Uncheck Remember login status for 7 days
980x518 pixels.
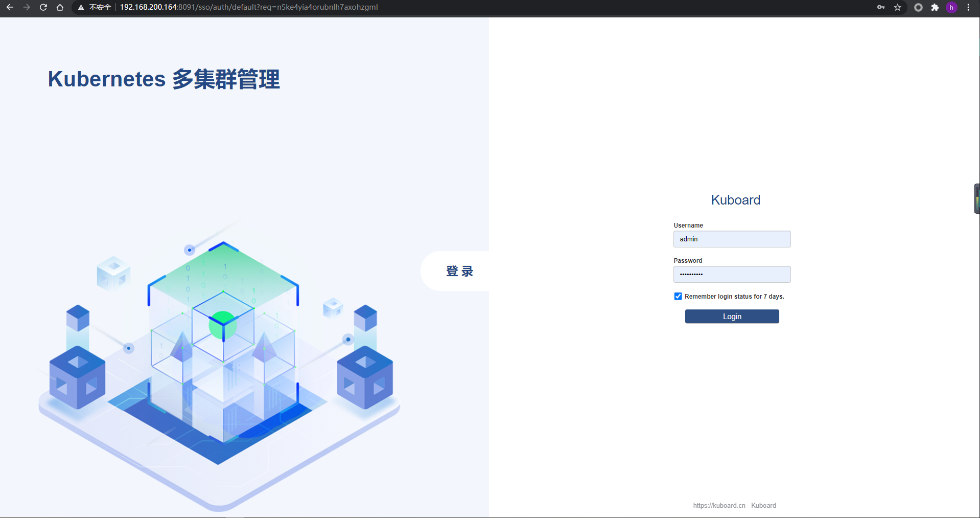678,296
